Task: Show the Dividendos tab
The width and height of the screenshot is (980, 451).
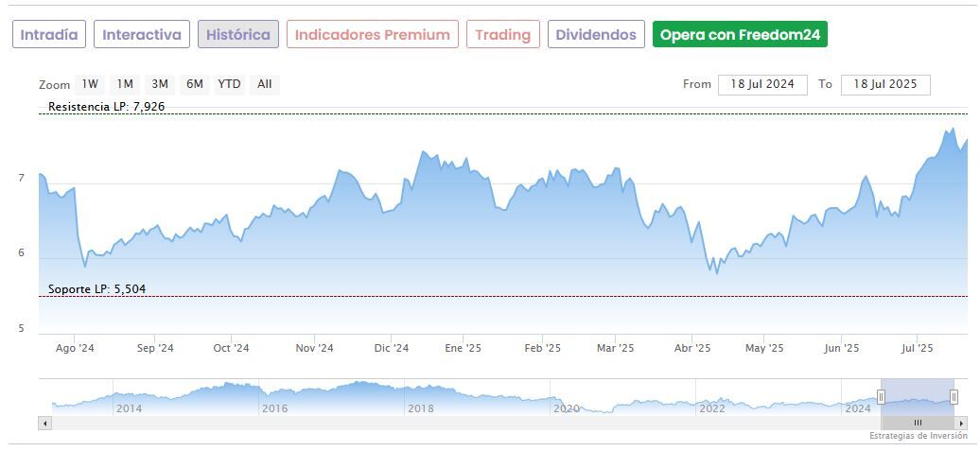Action: (x=596, y=35)
